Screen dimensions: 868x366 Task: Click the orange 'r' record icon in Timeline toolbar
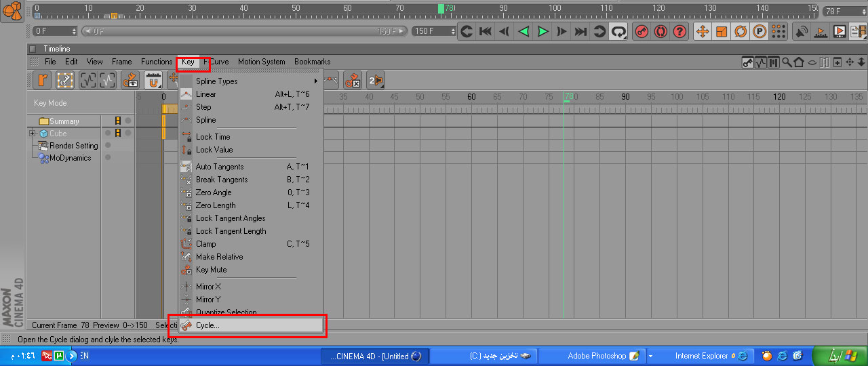point(43,81)
